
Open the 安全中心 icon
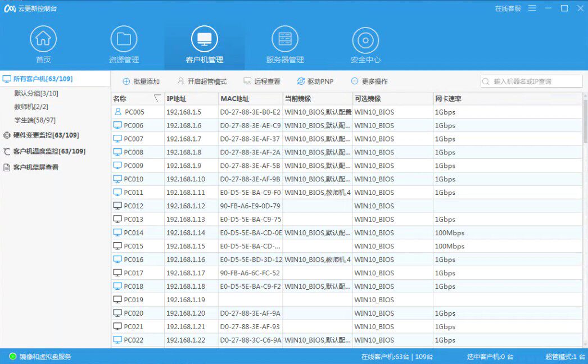[x=365, y=40]
